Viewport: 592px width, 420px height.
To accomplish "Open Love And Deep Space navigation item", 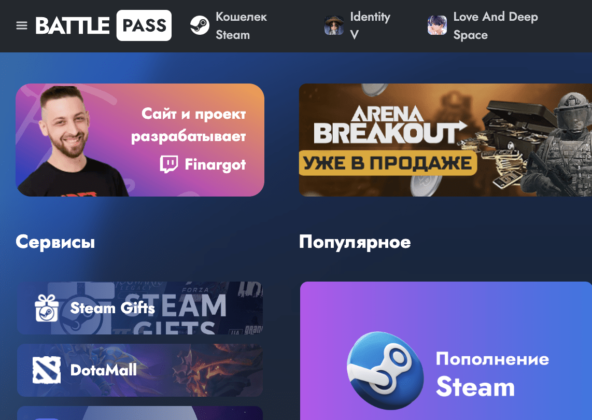I will click(483, 26).
